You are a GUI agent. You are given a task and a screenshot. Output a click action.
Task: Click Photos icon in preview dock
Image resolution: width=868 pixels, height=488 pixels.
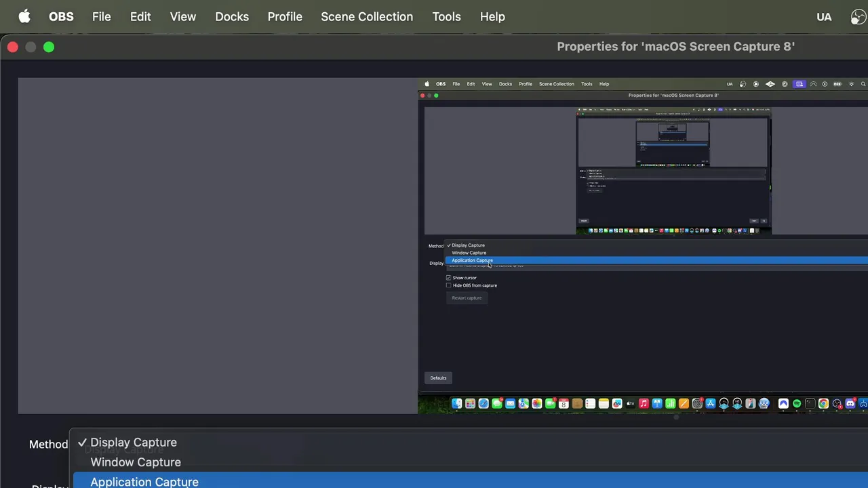tap(537, 403)
